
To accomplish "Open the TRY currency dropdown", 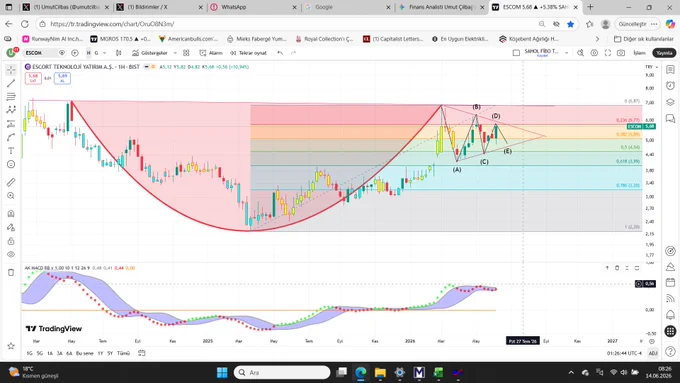I will coord(651,67).
